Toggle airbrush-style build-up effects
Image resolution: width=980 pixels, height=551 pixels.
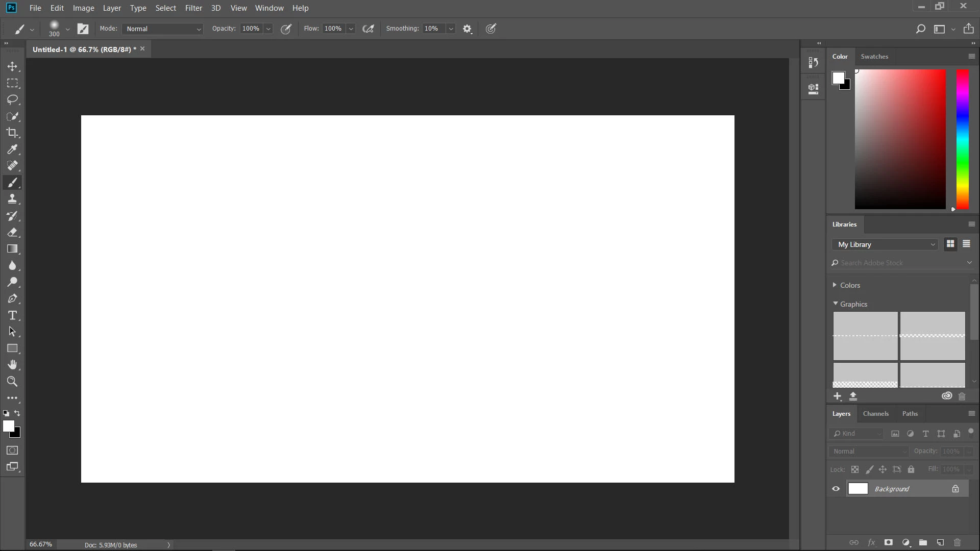pos(368,29)
